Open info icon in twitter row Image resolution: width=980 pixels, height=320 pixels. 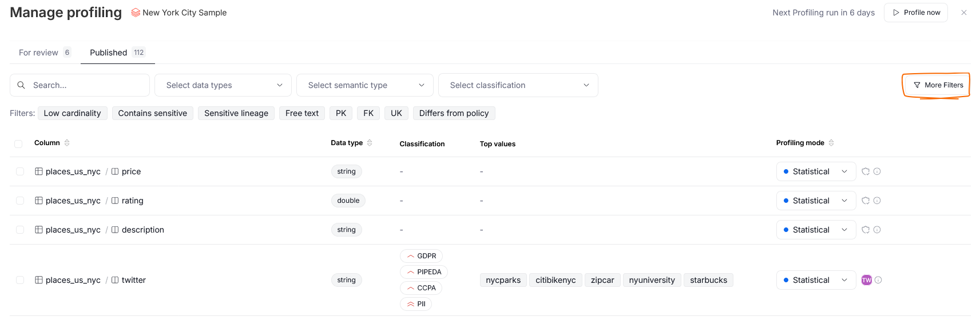coord(878,280)
